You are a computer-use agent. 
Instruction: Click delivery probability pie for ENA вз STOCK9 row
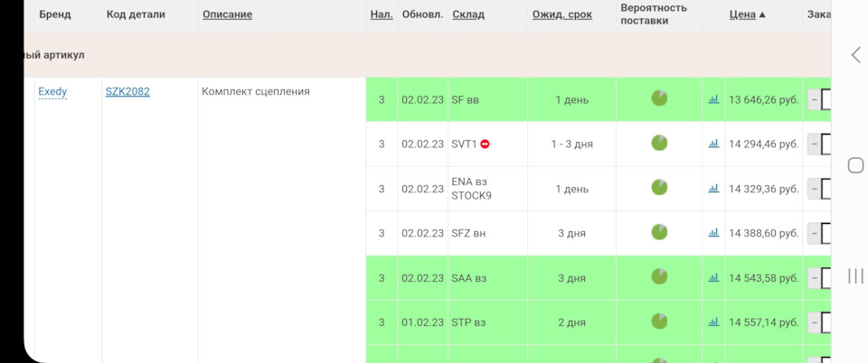(x=659, y=187)
